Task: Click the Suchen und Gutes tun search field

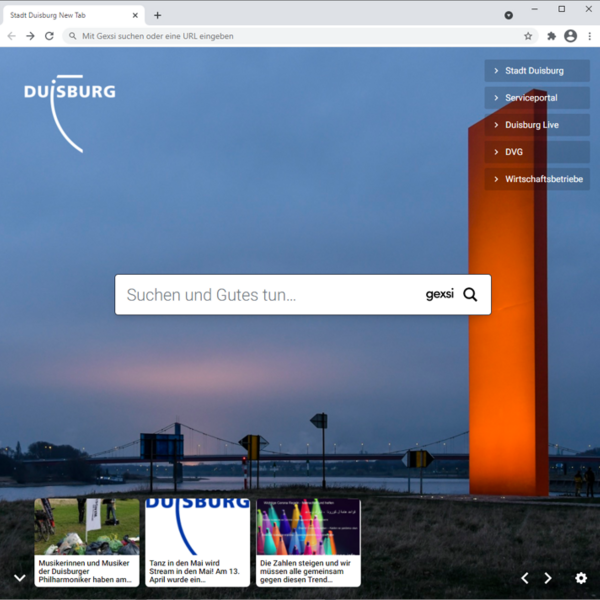Action: click(270, 295)
